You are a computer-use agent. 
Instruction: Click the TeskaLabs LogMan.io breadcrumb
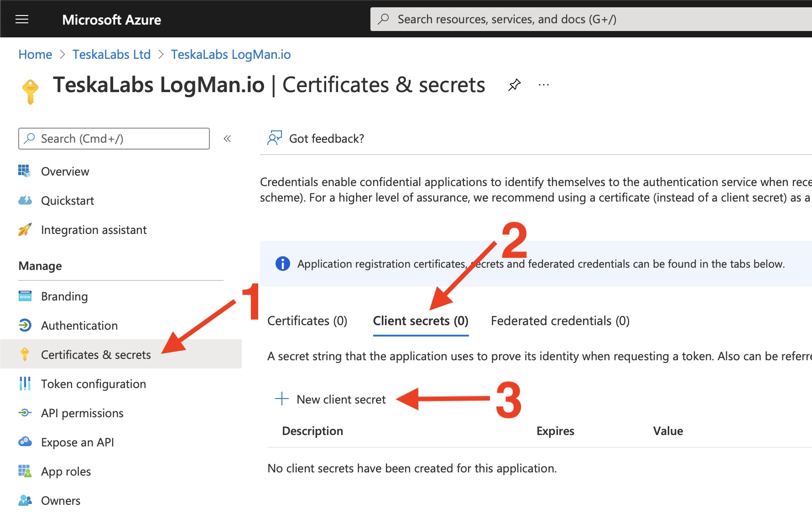click(231, 54)
